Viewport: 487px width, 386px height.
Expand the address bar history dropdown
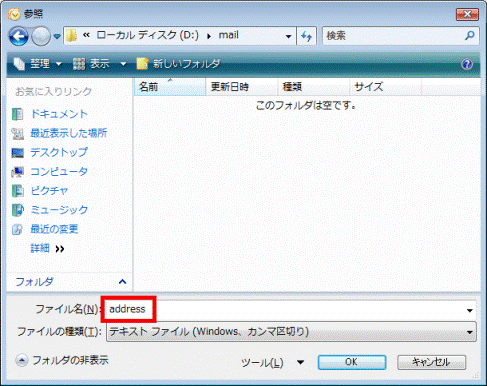[289, 36]
